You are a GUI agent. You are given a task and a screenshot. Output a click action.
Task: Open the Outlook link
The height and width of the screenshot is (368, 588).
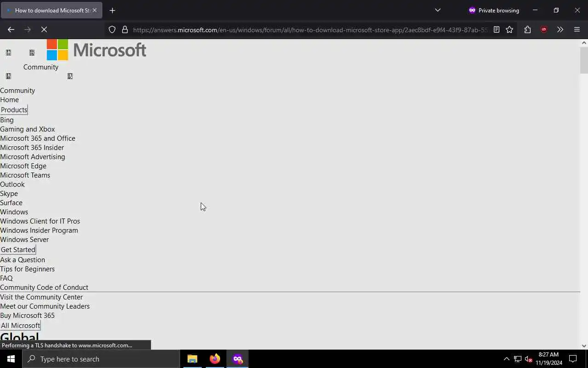12,184
